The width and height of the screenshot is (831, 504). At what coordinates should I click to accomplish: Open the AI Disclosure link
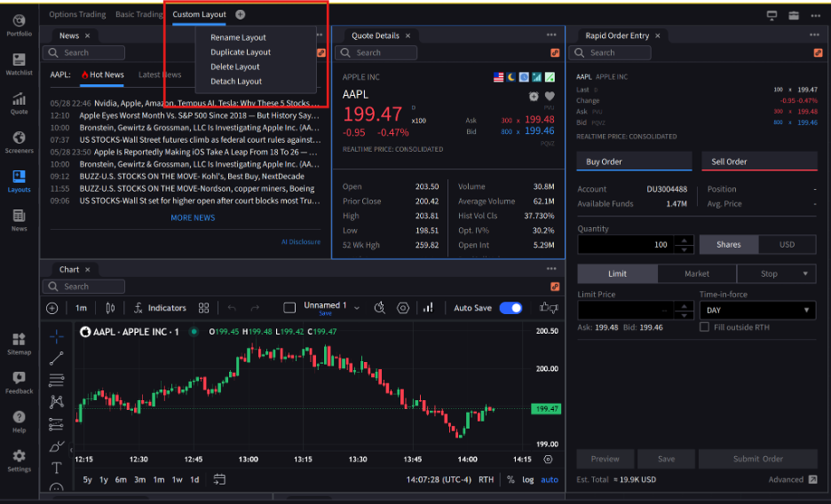pyautogui.click(x=300, y=242)
